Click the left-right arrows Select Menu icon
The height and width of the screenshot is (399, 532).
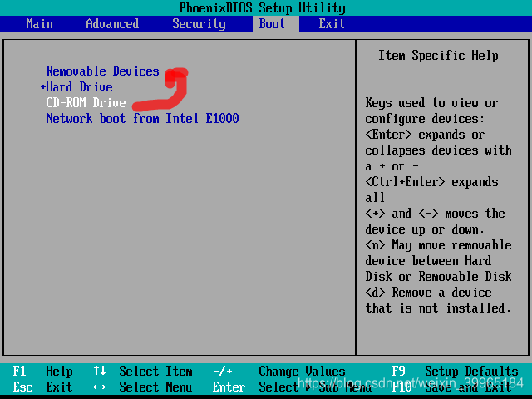coord(100,387)
